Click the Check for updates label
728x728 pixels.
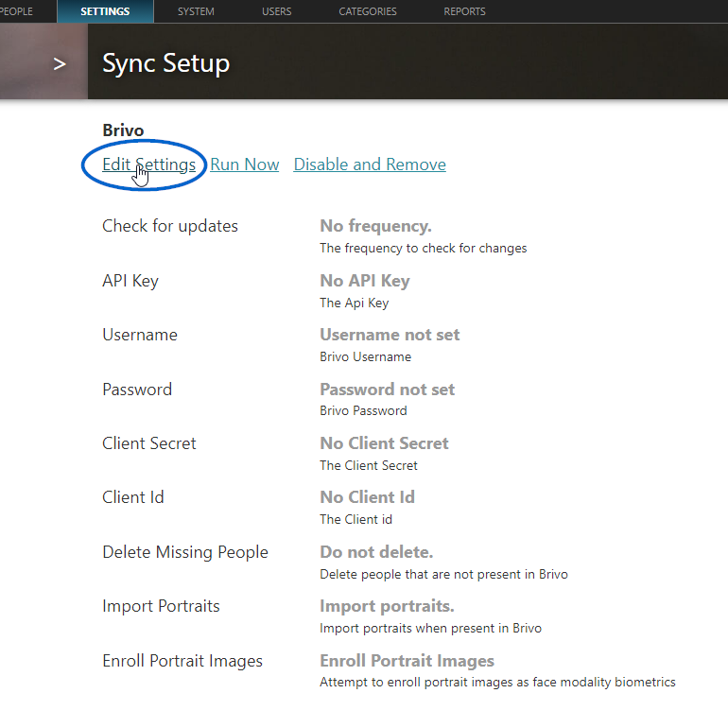(x=170, y=226)
